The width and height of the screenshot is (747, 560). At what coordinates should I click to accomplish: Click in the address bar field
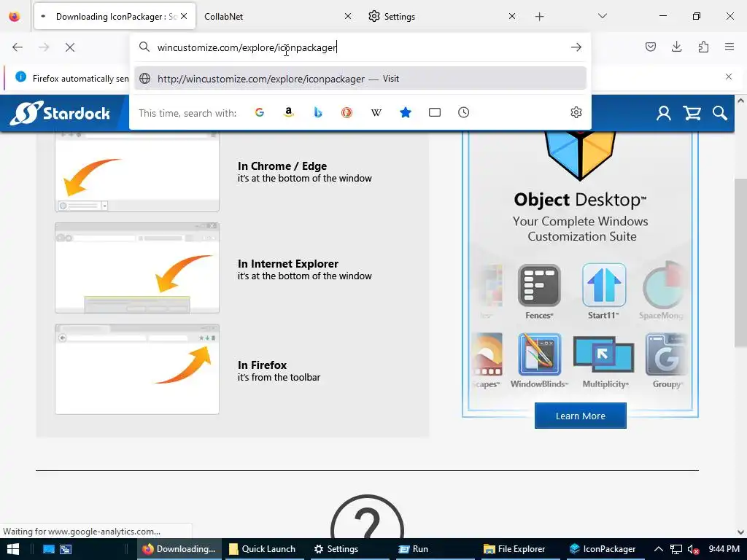click(x=362, y=47)
